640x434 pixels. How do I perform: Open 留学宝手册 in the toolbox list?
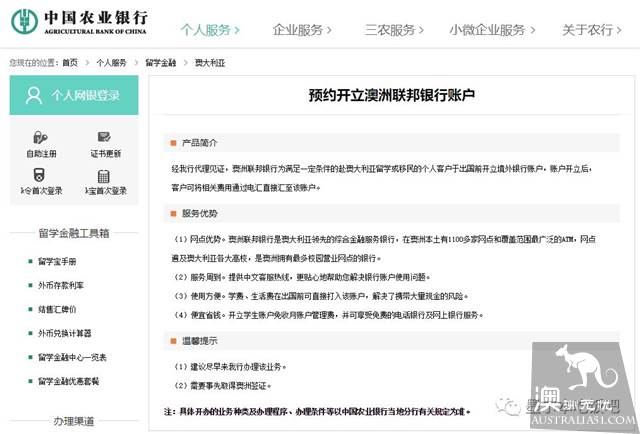pyautogui.click(x=57, y=261)
